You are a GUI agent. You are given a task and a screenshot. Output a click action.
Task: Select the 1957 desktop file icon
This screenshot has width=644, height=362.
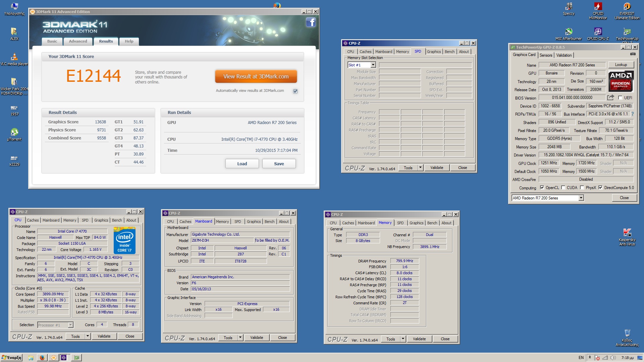click(14, 110)
